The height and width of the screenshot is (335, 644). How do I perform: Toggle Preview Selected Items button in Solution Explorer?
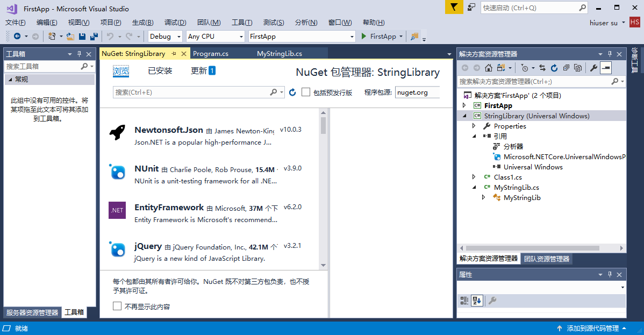pyautogui.click(x=606, y=68)
